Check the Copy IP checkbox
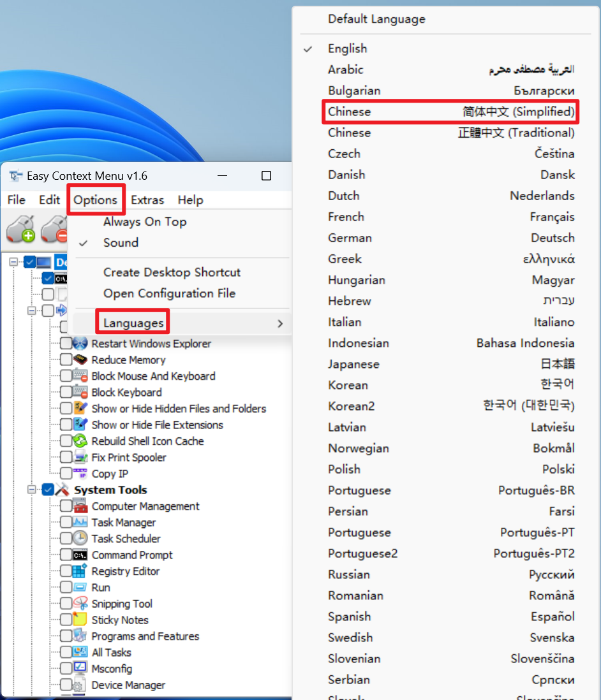Viewport: 601px width, 700px height. 66,473
